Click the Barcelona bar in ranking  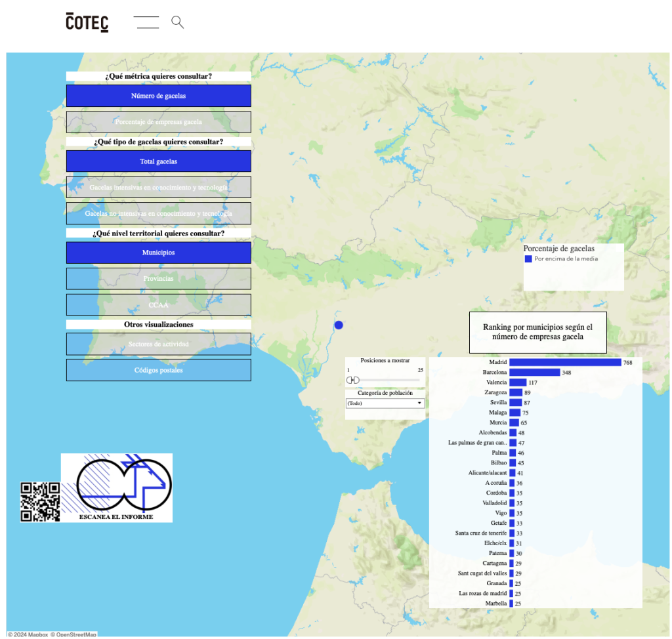534,373
